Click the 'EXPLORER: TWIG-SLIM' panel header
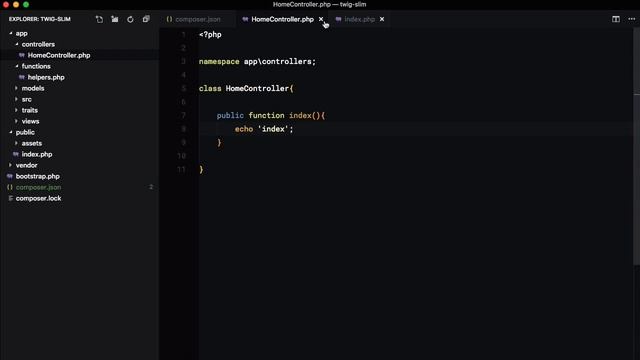Screen dimensions: 640x360 (40, 19)
